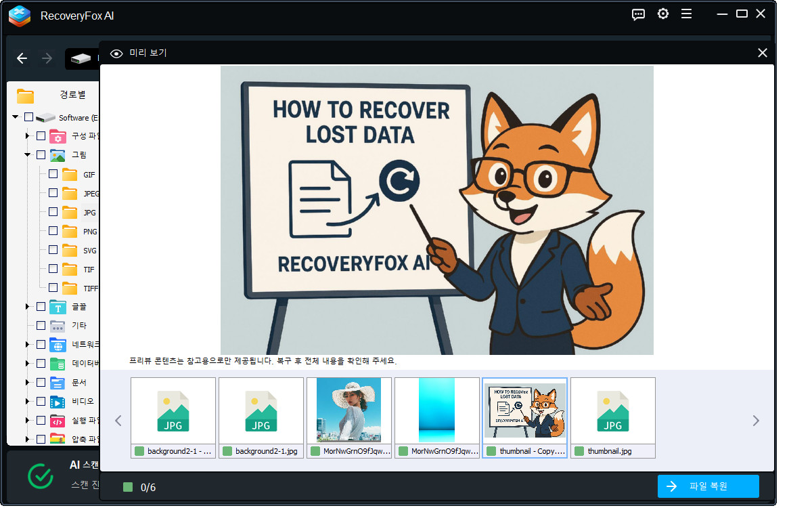Expand the 비디오 video category
Image resolution: width=812 pixels, height=508 pixels.
coord(28,401)
